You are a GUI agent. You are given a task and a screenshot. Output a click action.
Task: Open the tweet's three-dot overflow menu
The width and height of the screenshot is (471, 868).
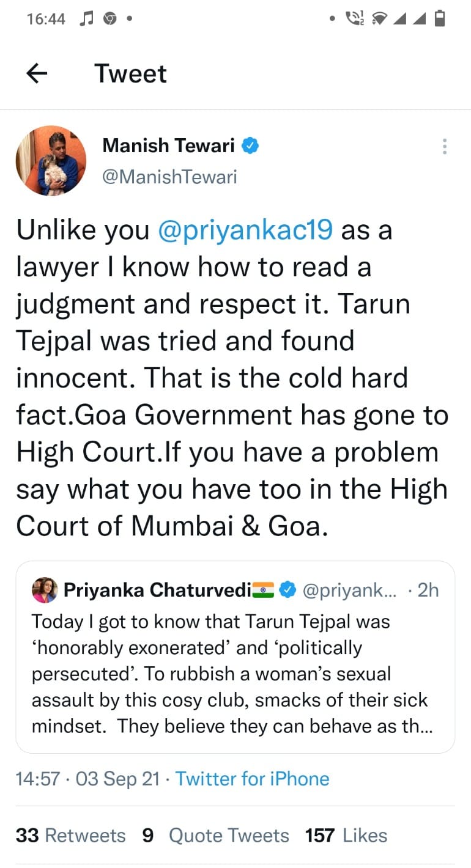click(x=444, y=147)
